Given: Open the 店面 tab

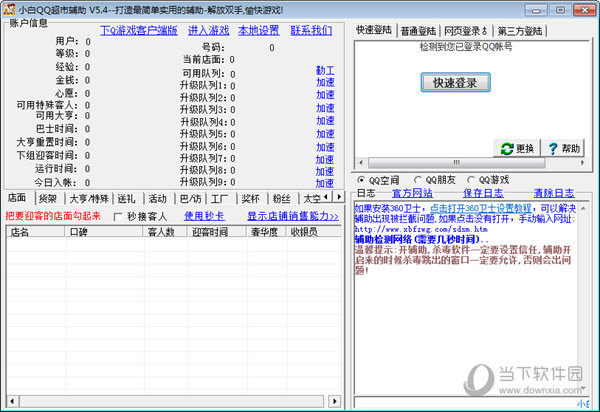Looking at the screenshot, I should point(17,198).
